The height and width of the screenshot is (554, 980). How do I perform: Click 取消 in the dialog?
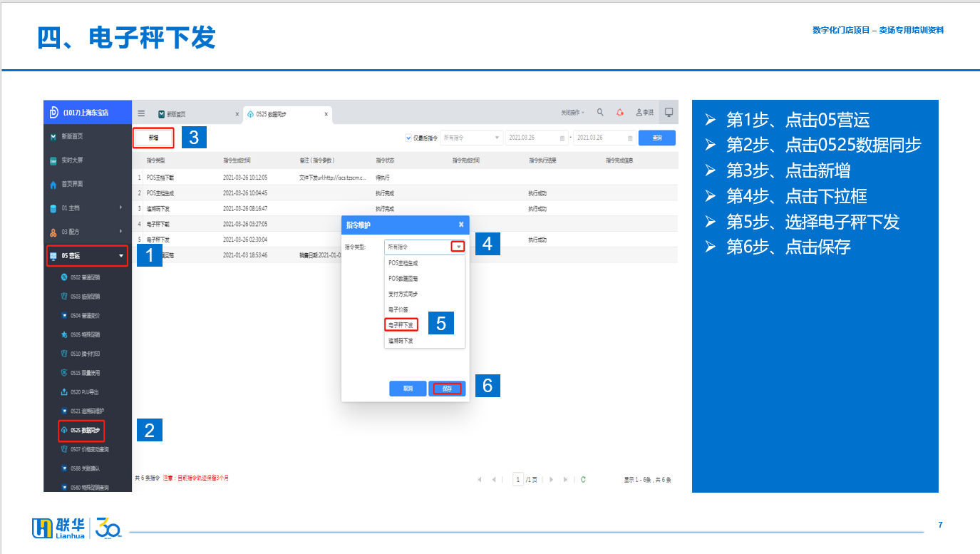(x=408, y=389)
